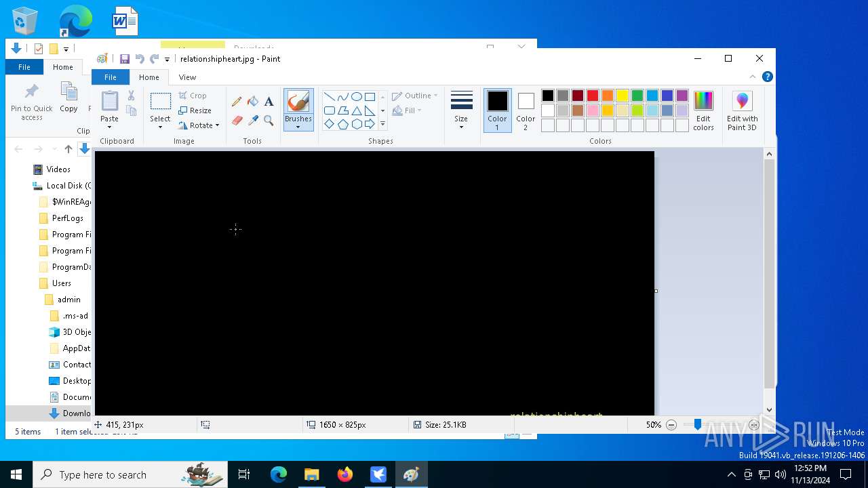Select the Fill with color bucket tool
868x488 pixels.
point(253,102)
